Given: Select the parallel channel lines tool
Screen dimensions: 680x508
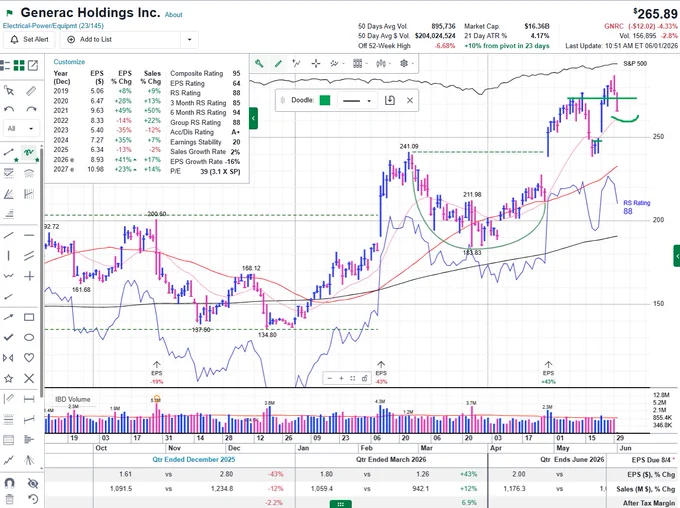Looking at the screenshot, I should coord(29,256).
